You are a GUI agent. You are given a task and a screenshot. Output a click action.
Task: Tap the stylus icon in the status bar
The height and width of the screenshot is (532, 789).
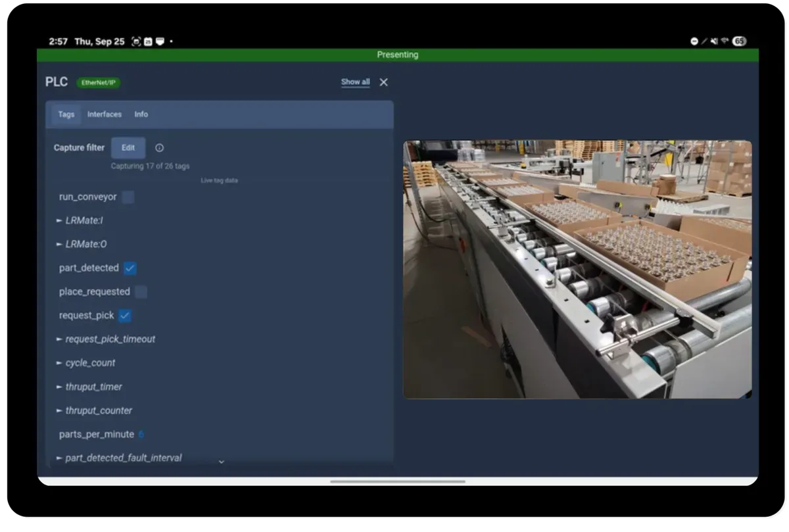(x=705, y=41)
